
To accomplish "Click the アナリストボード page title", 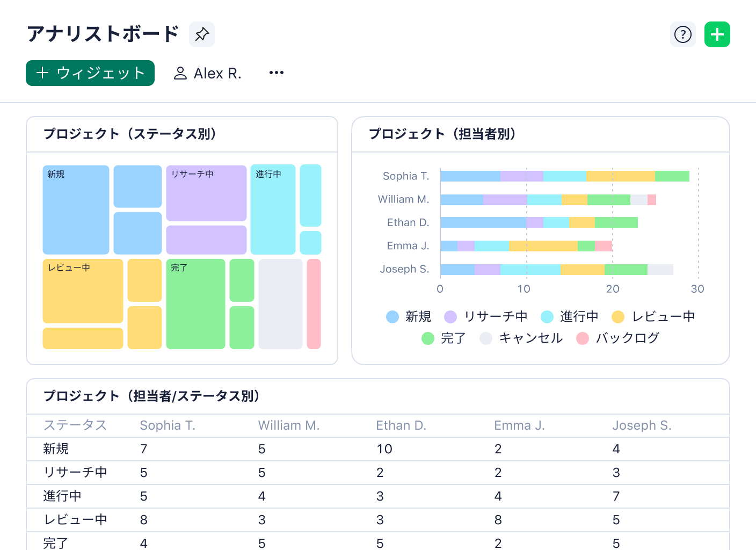I will click(103, 34).
